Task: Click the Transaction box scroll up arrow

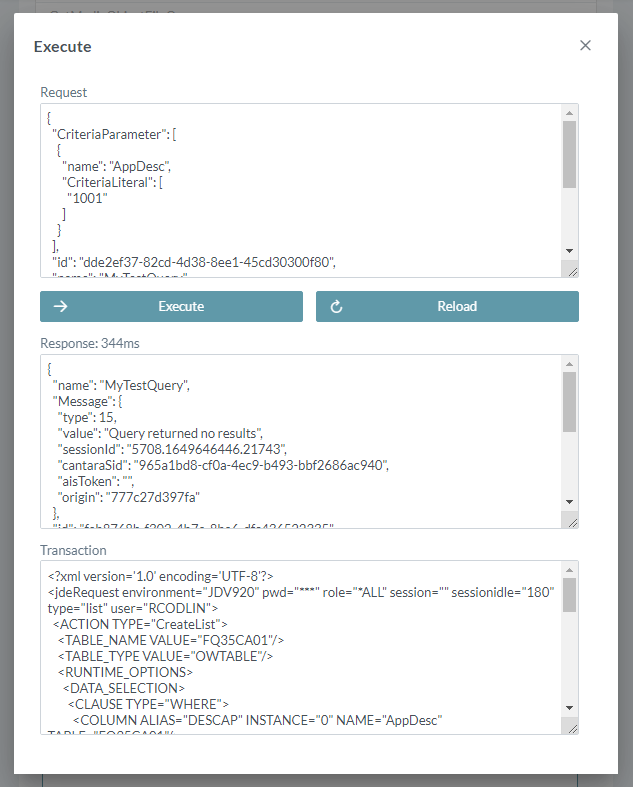Action: tap(569, 568)
